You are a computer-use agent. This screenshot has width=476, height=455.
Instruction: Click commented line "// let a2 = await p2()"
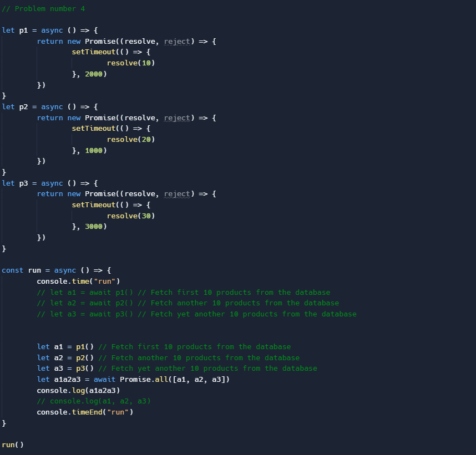[x=85, y=303]
